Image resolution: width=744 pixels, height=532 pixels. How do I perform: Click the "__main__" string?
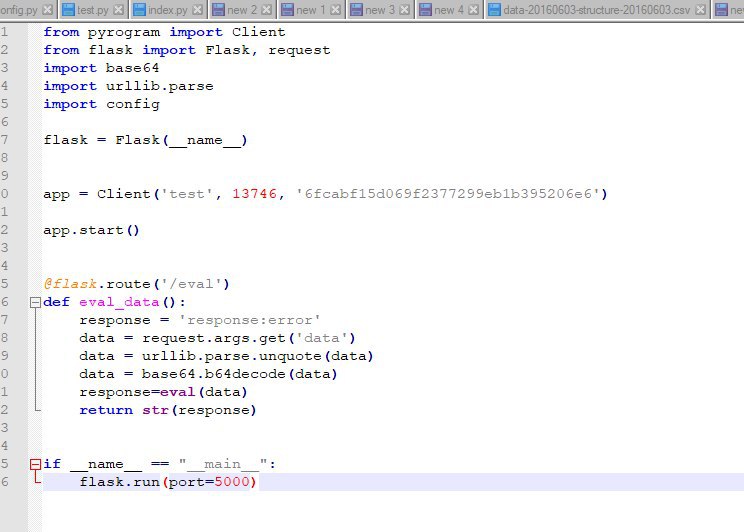click(x=223, y=464)
